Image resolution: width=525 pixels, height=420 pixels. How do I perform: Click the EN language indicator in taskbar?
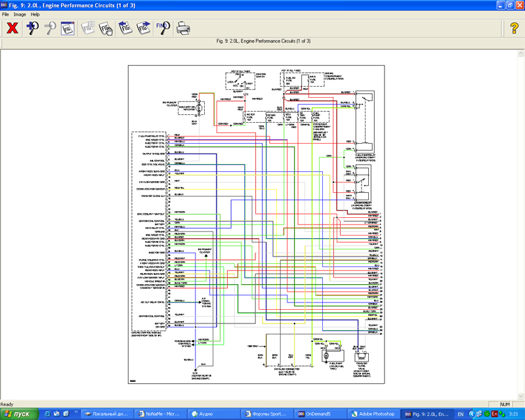click(459, 414)
